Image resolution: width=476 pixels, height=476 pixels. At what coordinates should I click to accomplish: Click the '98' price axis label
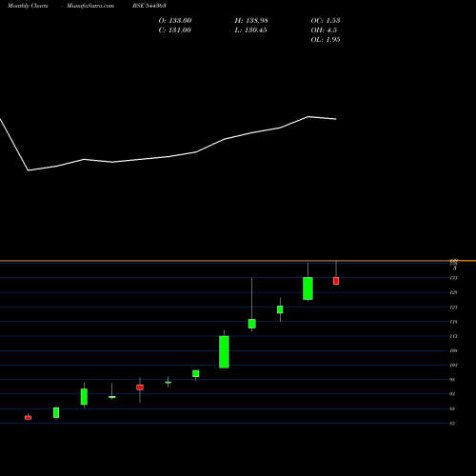coord(453,380)
